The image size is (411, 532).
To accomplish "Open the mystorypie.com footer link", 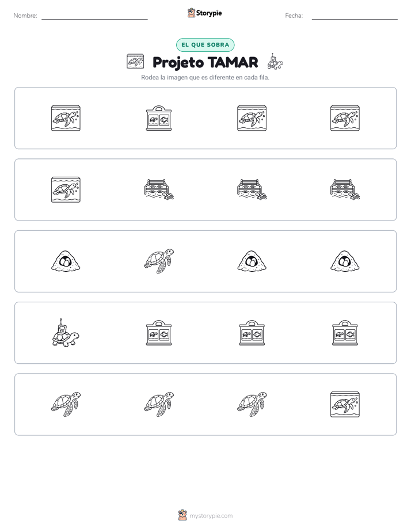I will (205, 515).
